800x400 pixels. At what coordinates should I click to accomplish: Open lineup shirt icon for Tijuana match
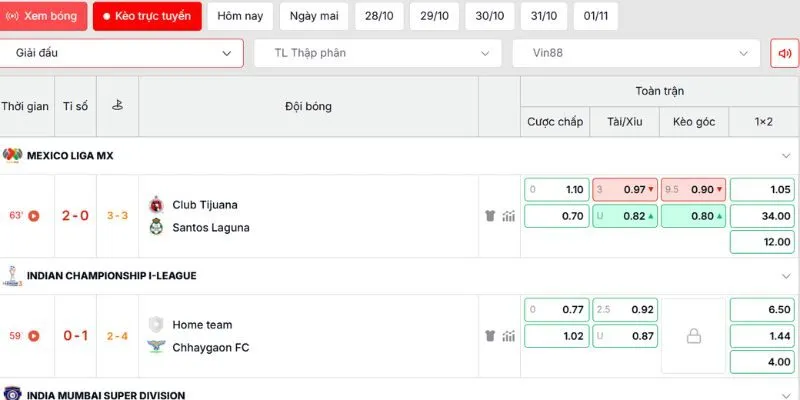point(490,216)
